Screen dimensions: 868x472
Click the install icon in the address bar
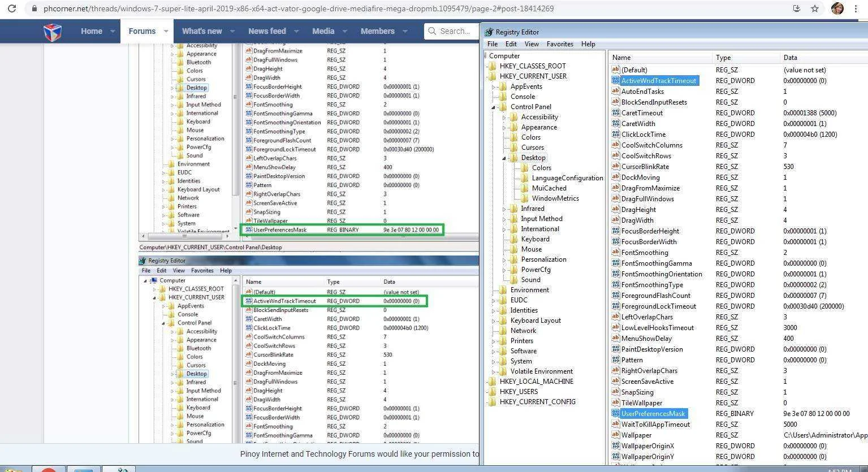796,8
